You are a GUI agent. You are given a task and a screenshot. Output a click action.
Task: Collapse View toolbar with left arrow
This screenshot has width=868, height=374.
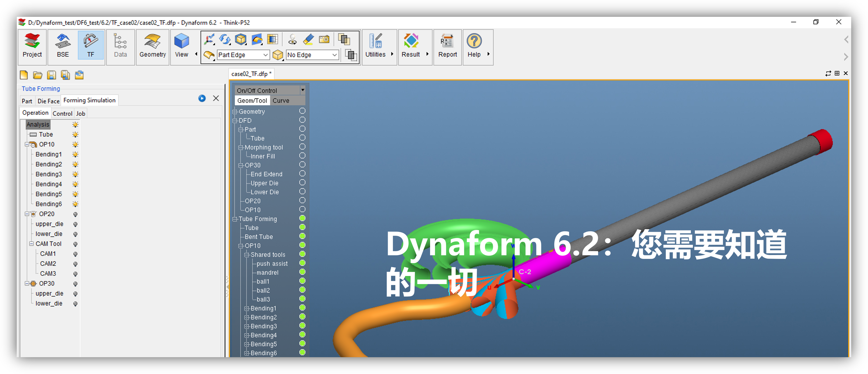(196, 54)
